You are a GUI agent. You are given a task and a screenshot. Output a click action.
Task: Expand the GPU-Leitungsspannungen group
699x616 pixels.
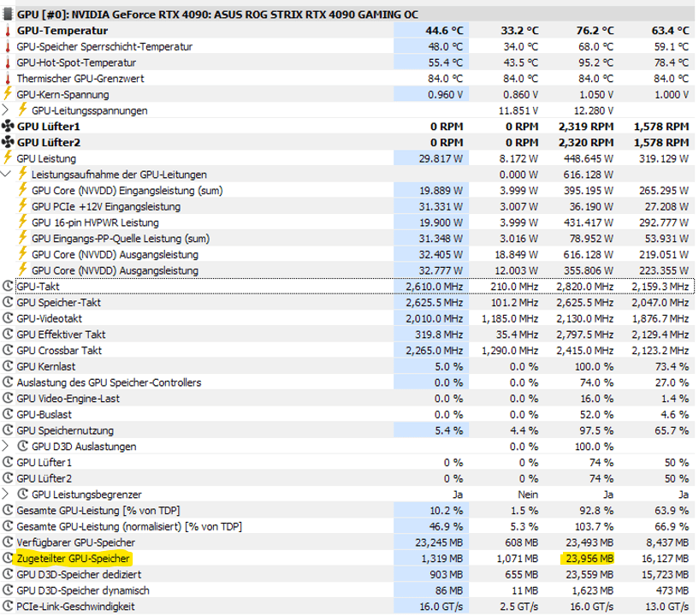(x=5, y=110)
